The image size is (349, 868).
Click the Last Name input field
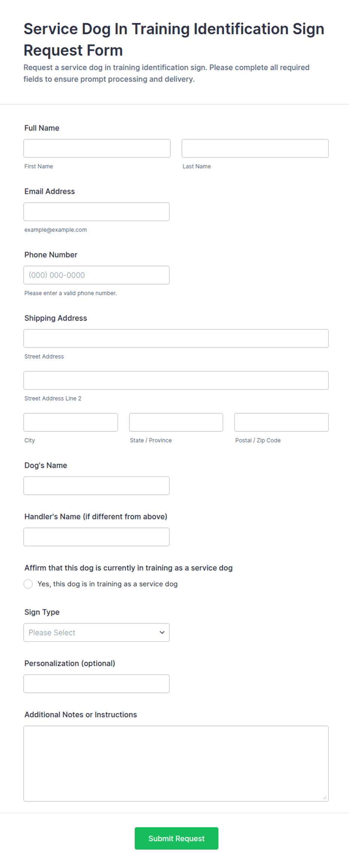pos(255,148)
